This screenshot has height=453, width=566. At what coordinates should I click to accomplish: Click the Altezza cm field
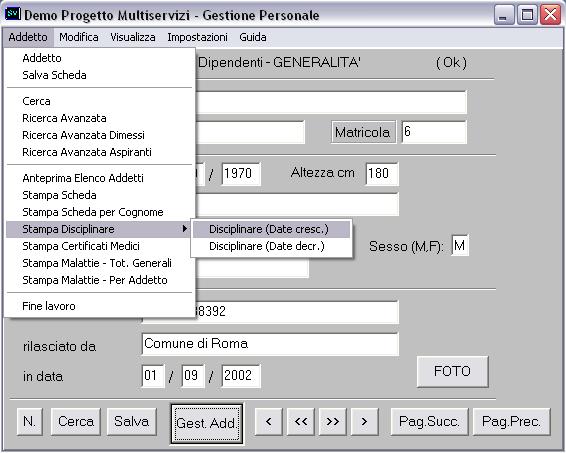pos(382,174)
